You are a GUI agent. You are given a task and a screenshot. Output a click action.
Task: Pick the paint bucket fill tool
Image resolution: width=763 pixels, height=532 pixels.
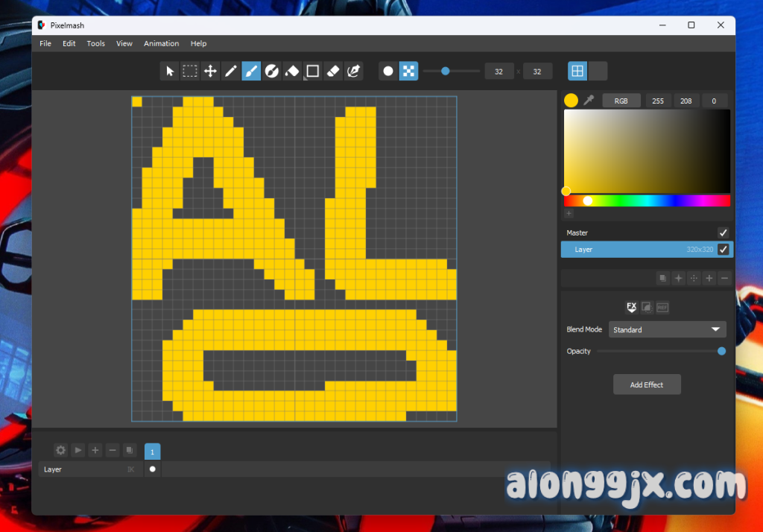pos(293,72)
